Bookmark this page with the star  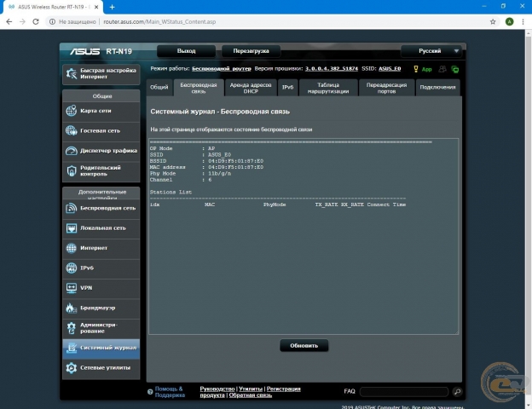tap(493, 21)
